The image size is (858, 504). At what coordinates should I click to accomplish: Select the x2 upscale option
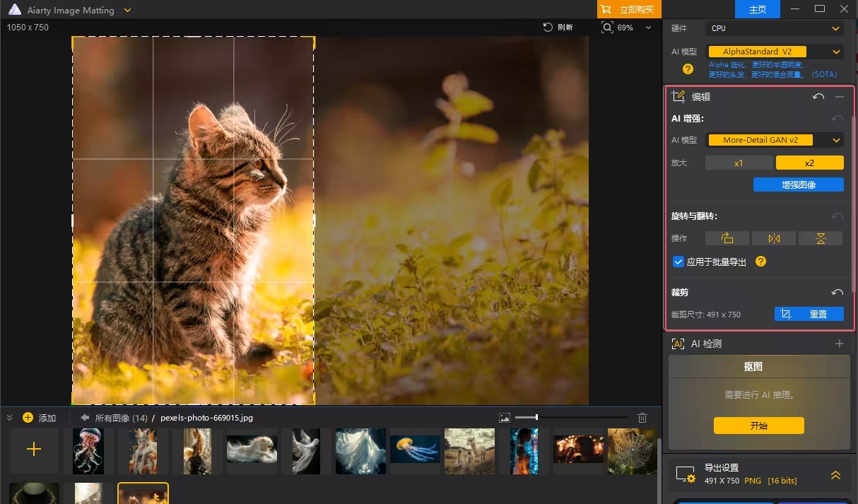pos(809,163)
